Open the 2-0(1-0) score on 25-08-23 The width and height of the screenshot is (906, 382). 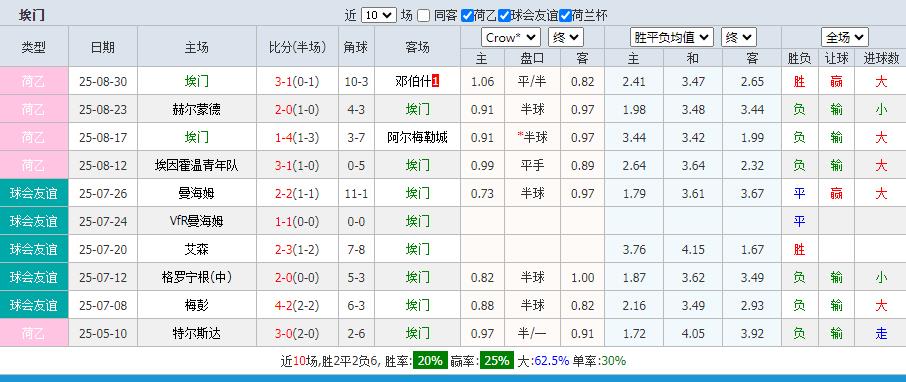[297, 109]
